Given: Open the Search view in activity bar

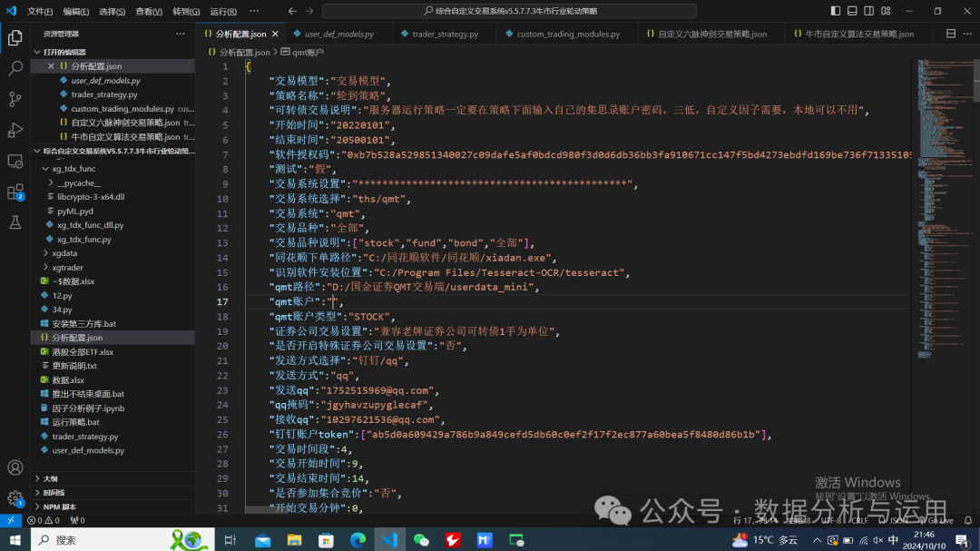Looking at the screenshot, I should coord(15,68).
